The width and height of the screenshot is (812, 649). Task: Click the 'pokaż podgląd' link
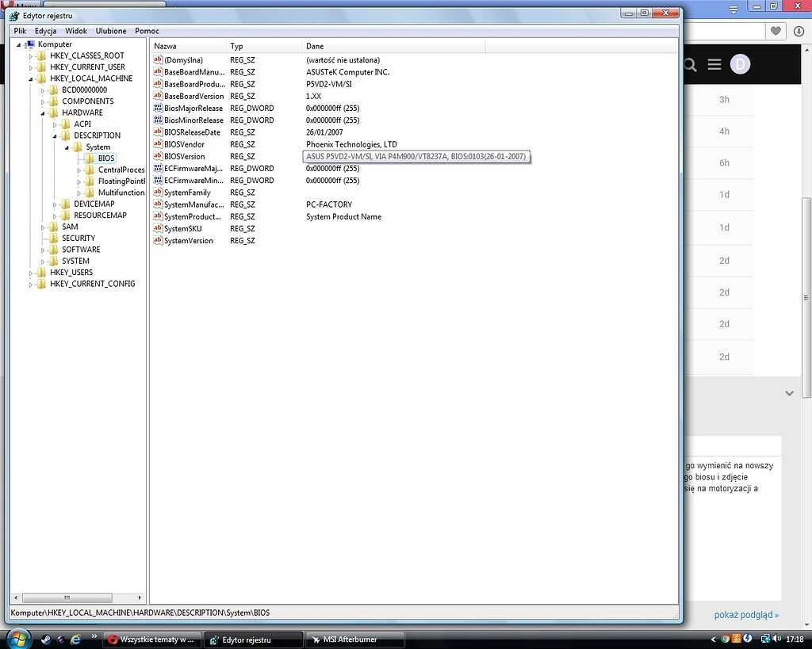pyautogui.click(x=745, y=615)
